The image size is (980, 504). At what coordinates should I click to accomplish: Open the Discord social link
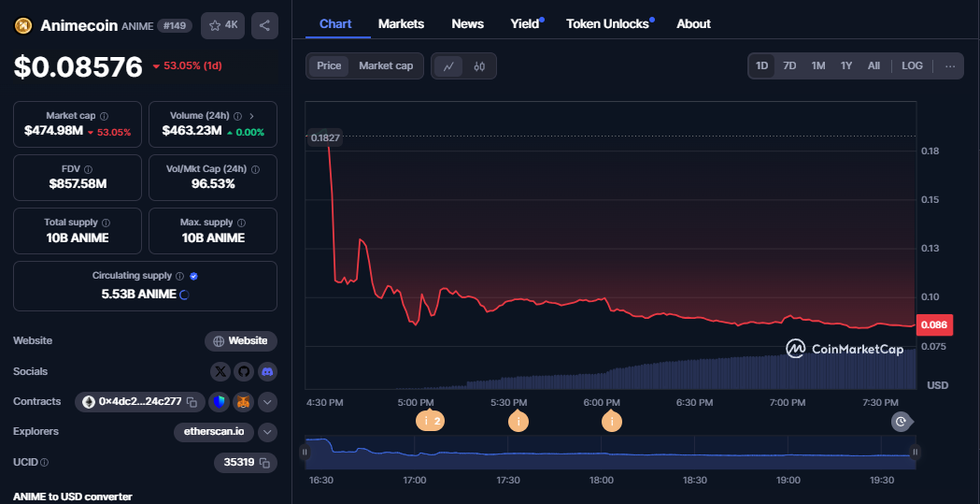pyautogui.click(x=267, y=371)
